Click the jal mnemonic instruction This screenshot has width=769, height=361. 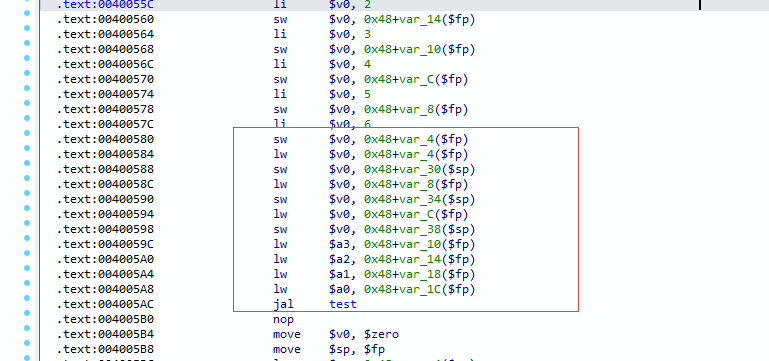point(283,305)
